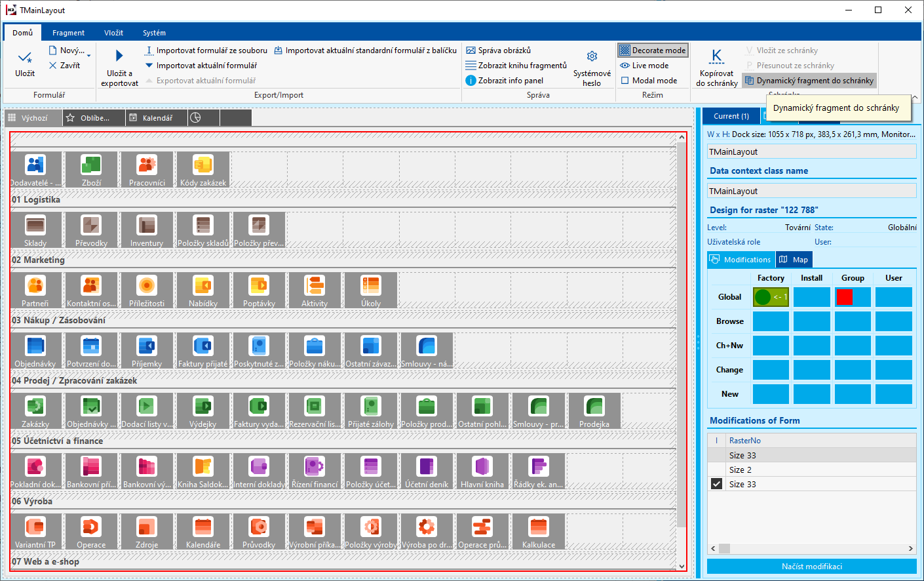The width and height of the screenshot is (924, 581).
Task: Open the Příležitosti tile
Action: [x=147, y=290]
